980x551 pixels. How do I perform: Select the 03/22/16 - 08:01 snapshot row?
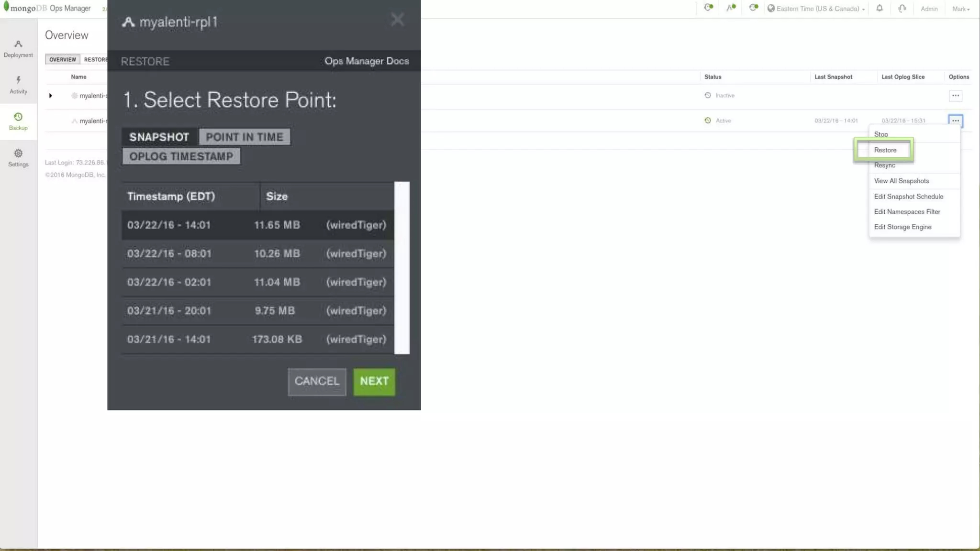(257, 253)
